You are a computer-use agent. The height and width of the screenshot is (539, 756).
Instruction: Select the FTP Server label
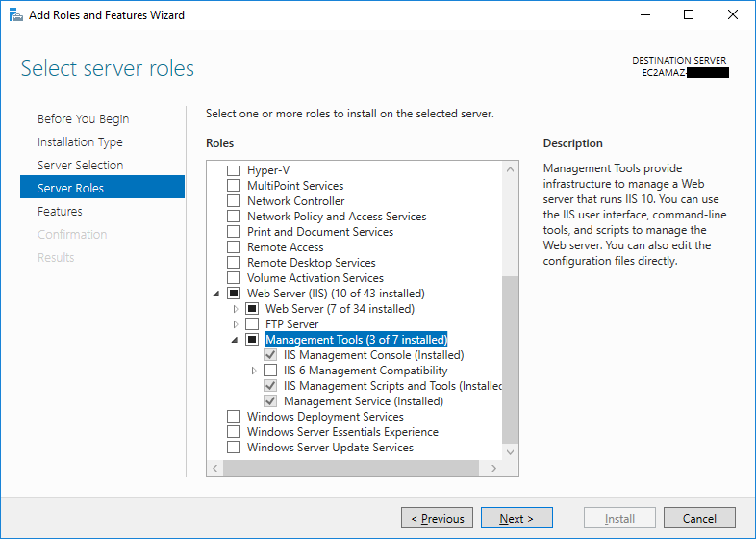(x=292, y=324)
